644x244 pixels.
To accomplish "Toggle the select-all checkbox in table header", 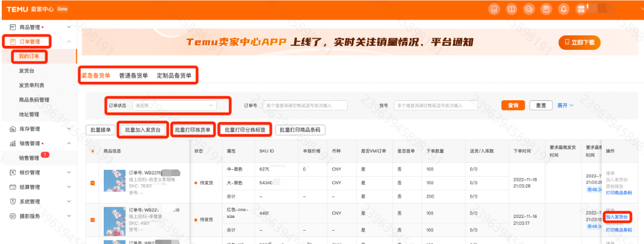I will point(92,151).
